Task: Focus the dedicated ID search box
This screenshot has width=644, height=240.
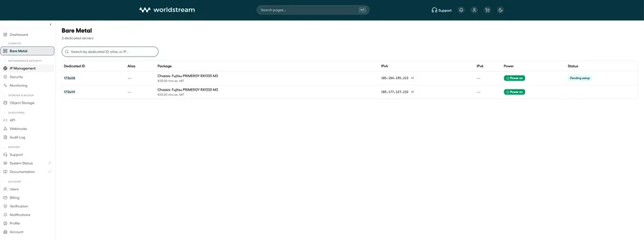Action: pos(110,51)
